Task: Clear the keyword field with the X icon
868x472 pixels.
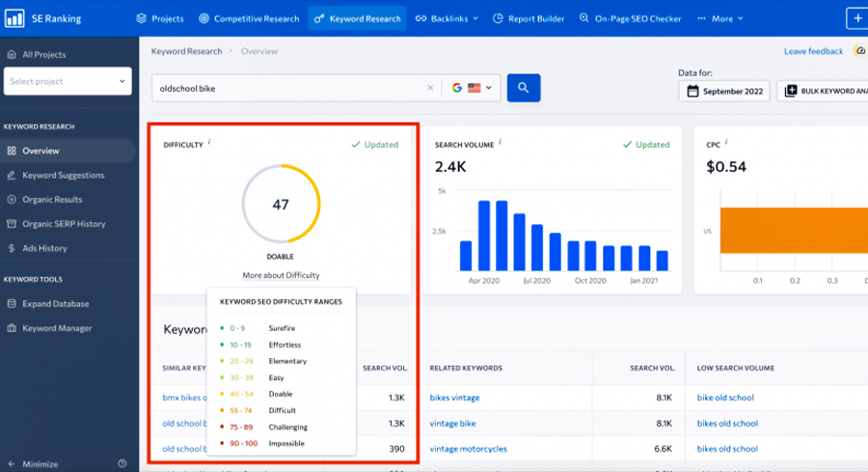Action: 430,88
